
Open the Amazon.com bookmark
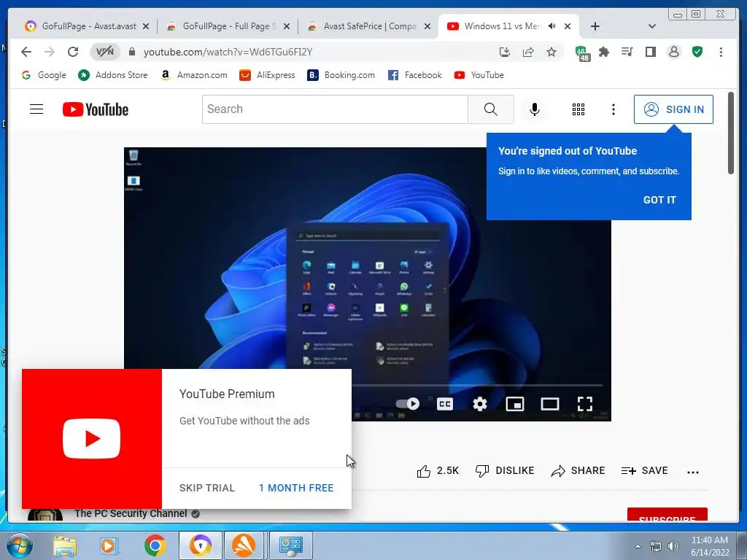point(193,75)
